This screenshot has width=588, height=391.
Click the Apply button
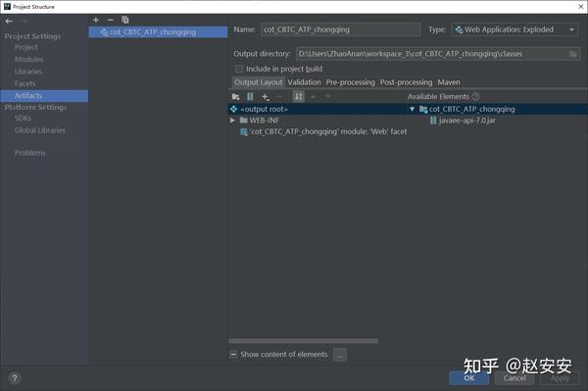[x=560, y=378]
